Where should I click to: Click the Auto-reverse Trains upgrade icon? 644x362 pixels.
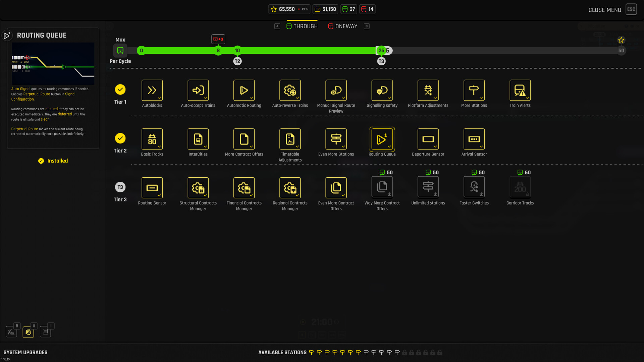[x=290, y=90]
